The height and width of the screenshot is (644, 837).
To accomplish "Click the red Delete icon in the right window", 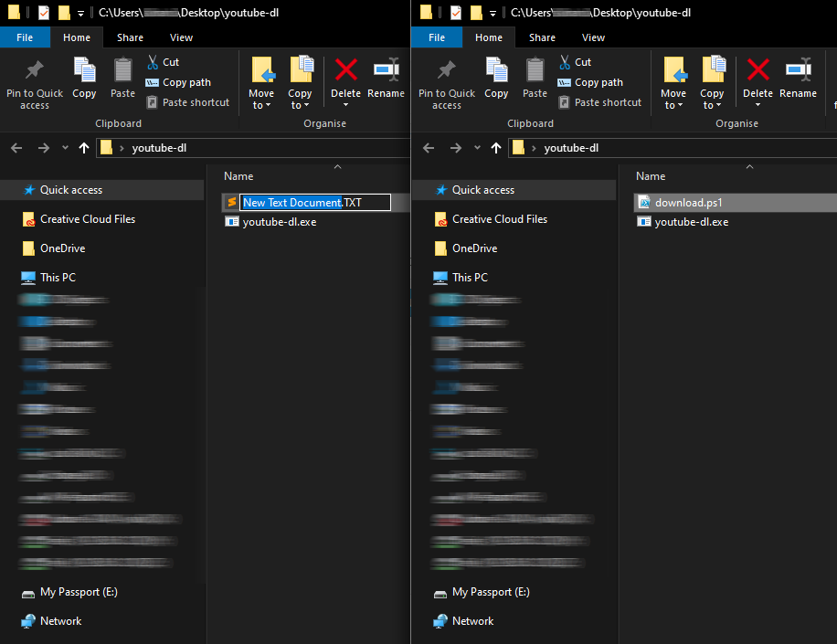I will 758,71.
